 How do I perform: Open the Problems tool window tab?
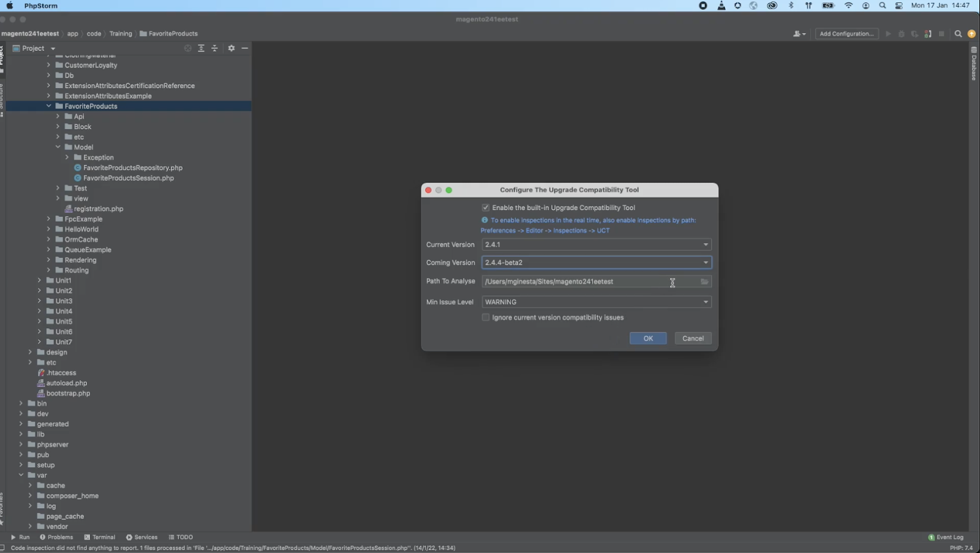tap(56, 537)
